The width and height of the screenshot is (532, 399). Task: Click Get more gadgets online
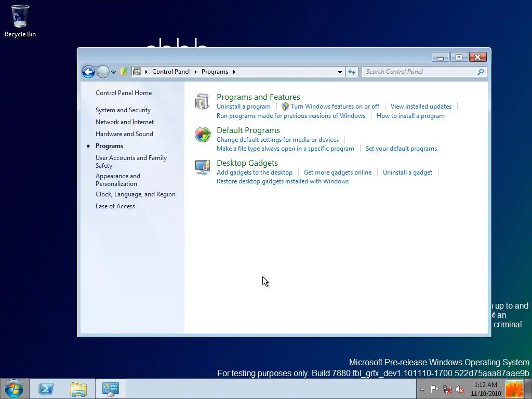338,172
